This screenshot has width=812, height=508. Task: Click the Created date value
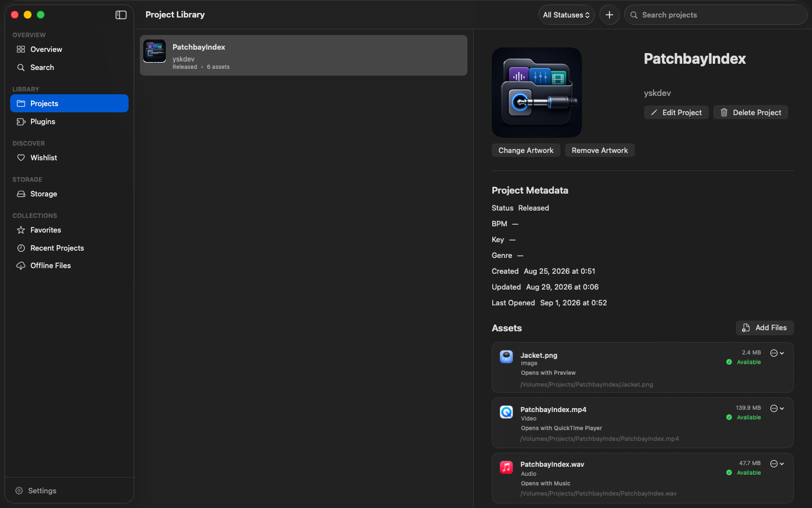click(559, 271)
